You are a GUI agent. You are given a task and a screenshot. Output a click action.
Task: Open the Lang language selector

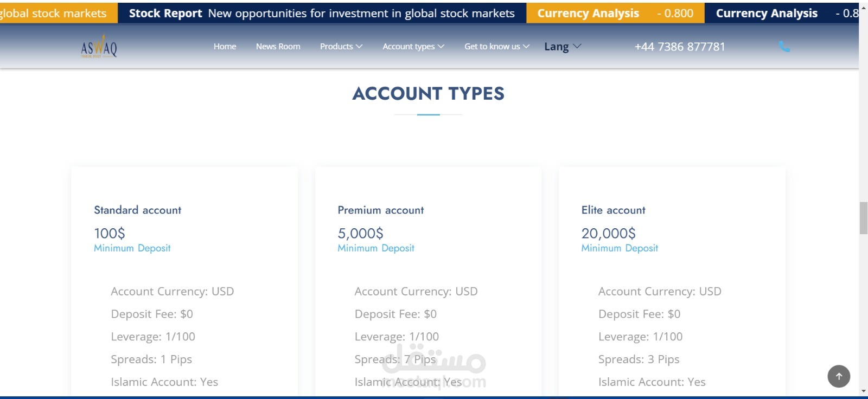563,47
